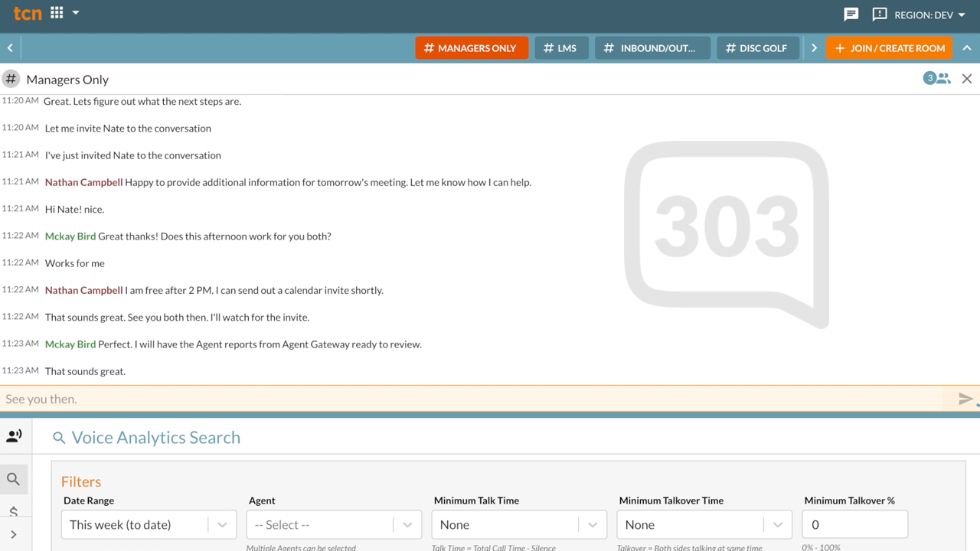This screenshot has width=980, height=551.
Task: Click Mckay Bird name in afternoon message
Action: (70, 236)
